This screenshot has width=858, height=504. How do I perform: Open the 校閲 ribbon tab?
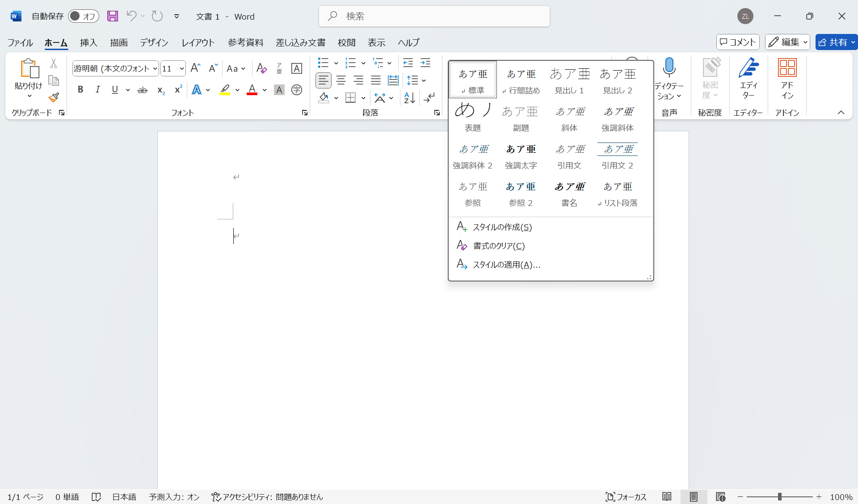pyautogui.click(x=346, y=42)
